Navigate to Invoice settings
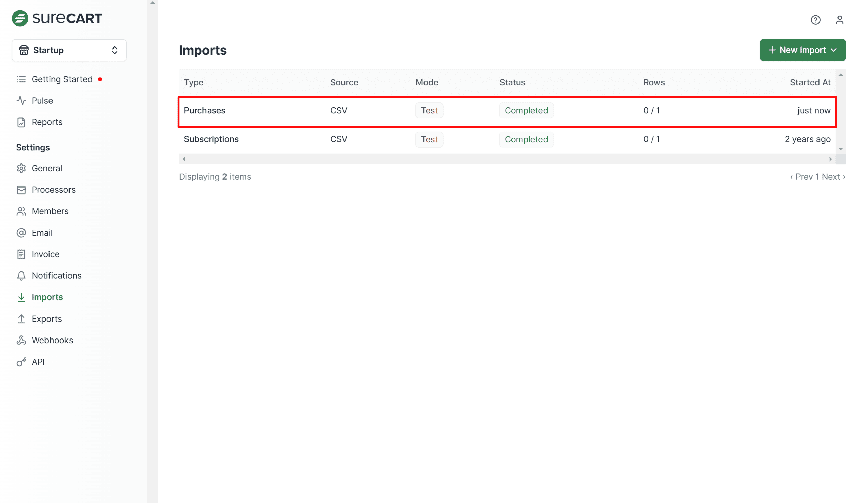This screenshot has height=503, width=868. click(x=45, y=254)
